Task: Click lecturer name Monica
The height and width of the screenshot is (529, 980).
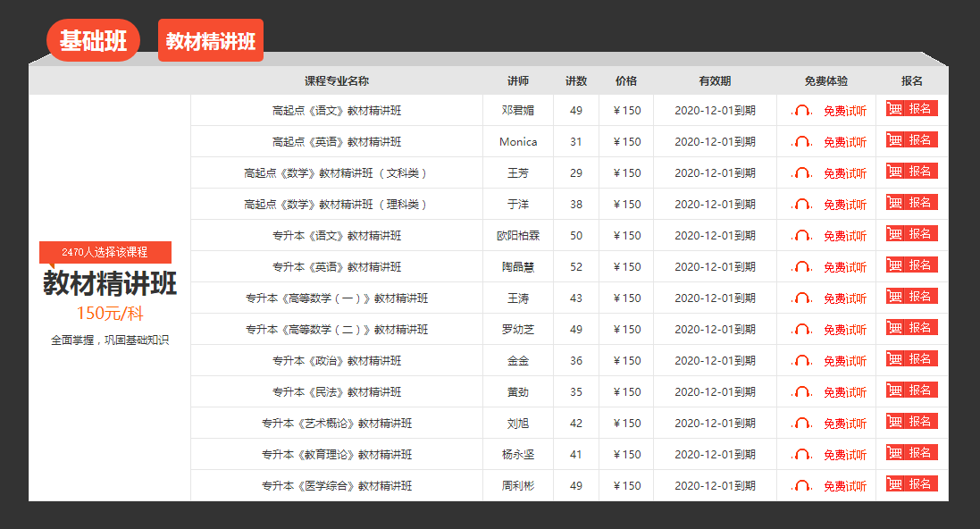Action: pyautogui.click(x=518, y=142)
